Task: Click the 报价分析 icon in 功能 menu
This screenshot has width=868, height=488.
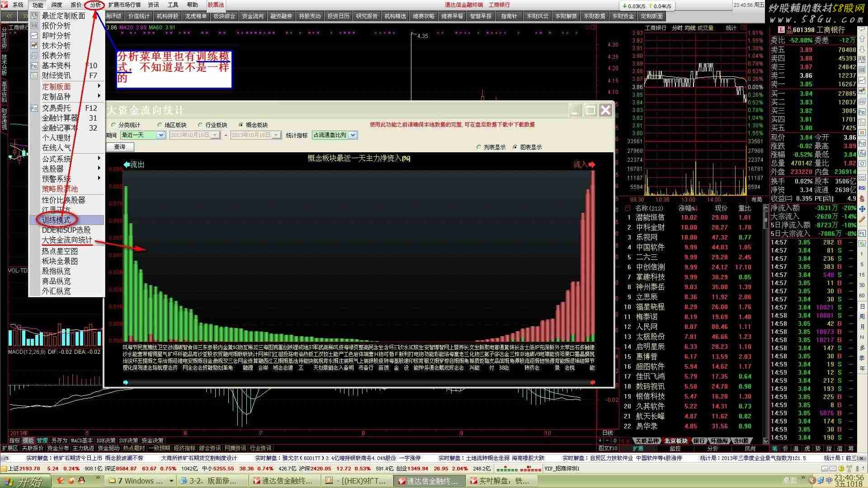Action: (34, 26)
